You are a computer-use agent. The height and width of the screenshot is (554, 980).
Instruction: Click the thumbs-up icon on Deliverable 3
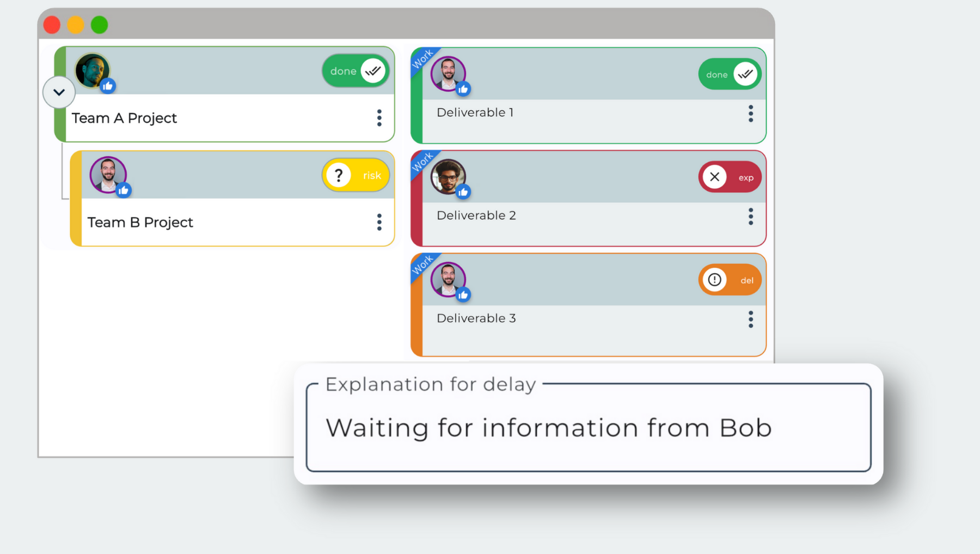(463, 294)
